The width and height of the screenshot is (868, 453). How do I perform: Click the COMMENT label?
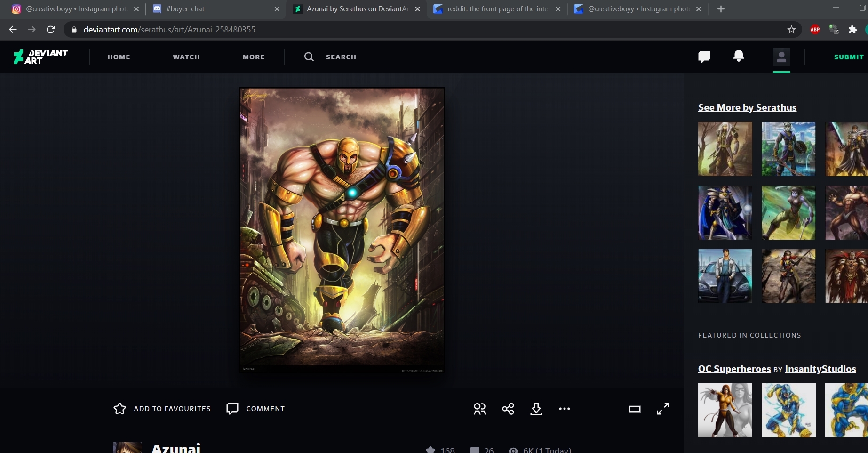[265, 409]
